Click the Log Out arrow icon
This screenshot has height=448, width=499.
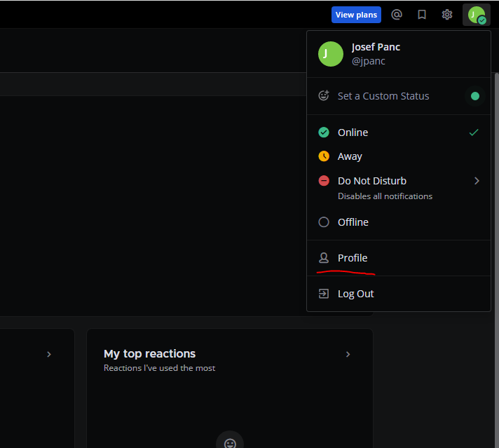coord(324,294)
